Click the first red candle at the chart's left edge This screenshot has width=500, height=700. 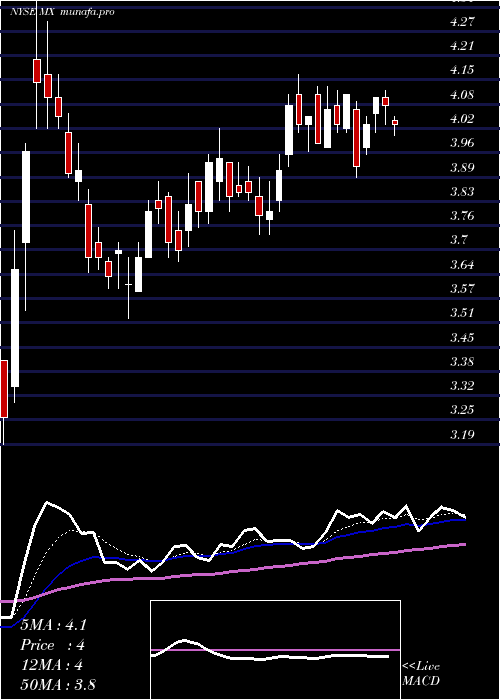click(4, 389)
